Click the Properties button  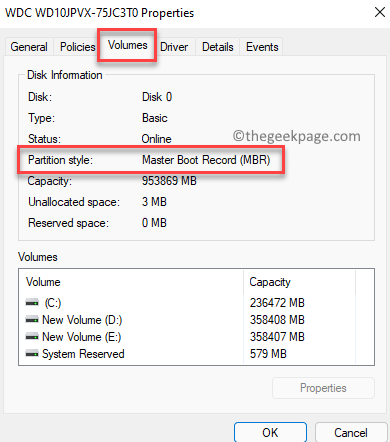coord(323,388)
